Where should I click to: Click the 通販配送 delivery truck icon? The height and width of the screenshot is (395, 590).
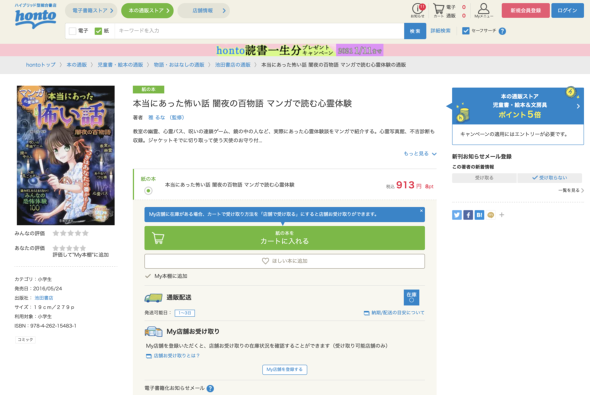(153, 298)
